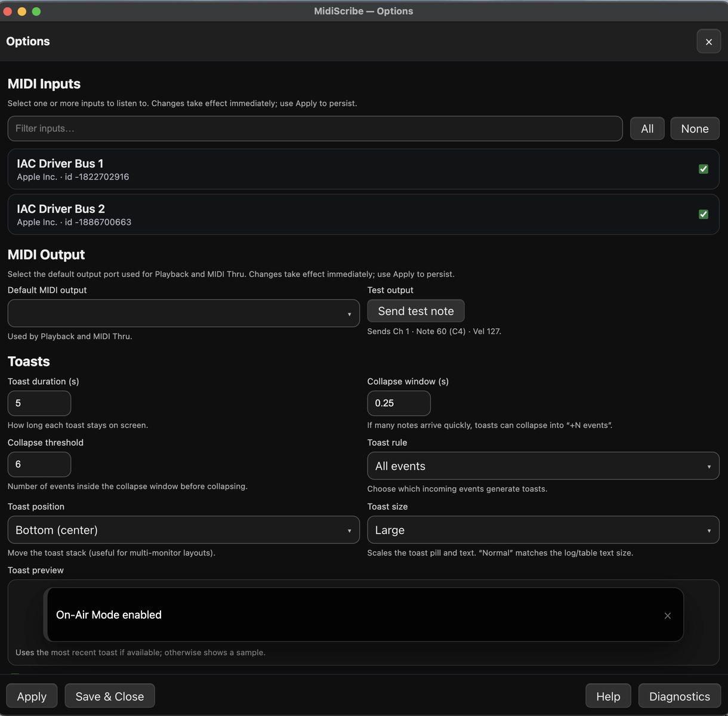Click the Toasts section heading

[x=29, y=362]
